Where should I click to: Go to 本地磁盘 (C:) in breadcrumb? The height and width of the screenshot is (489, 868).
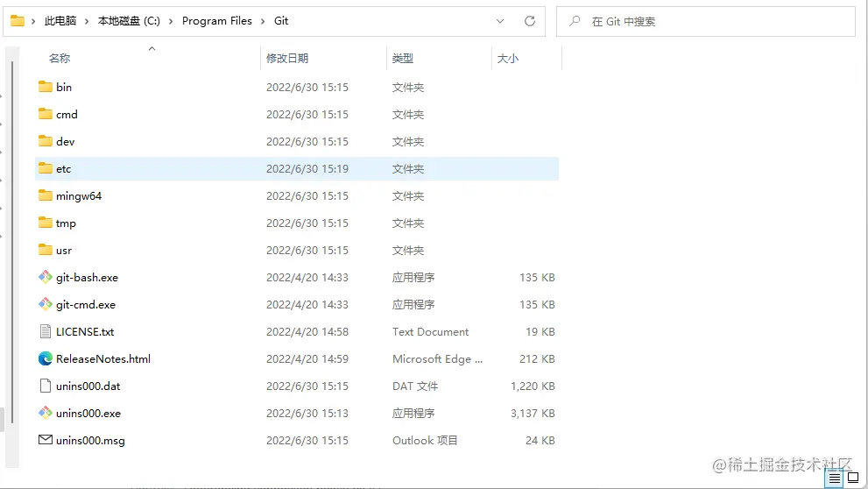(x=129, y=21)
